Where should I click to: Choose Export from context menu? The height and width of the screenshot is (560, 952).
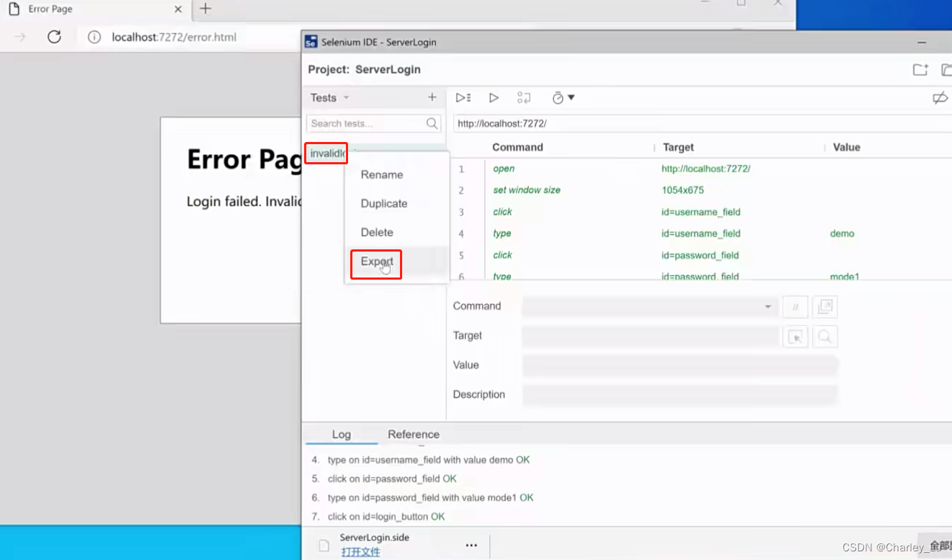pyautogui.click(x=377, y=262)
